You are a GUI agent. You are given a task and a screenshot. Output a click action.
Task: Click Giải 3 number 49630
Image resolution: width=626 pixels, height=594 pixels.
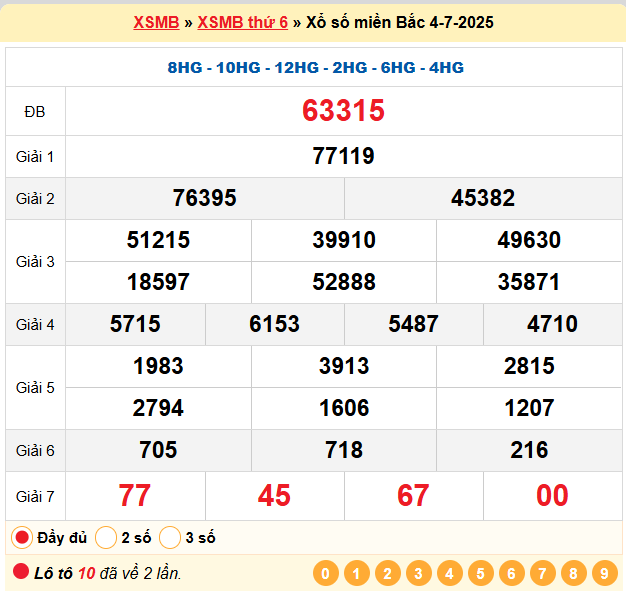coord(529,240)
